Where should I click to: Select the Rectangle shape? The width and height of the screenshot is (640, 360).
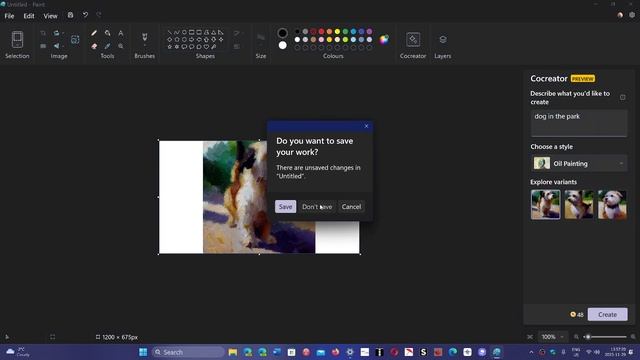click(191, 32)
